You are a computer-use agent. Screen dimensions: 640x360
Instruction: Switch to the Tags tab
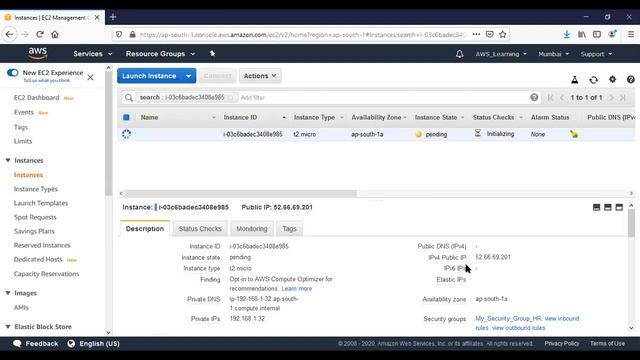coord(289,229)
